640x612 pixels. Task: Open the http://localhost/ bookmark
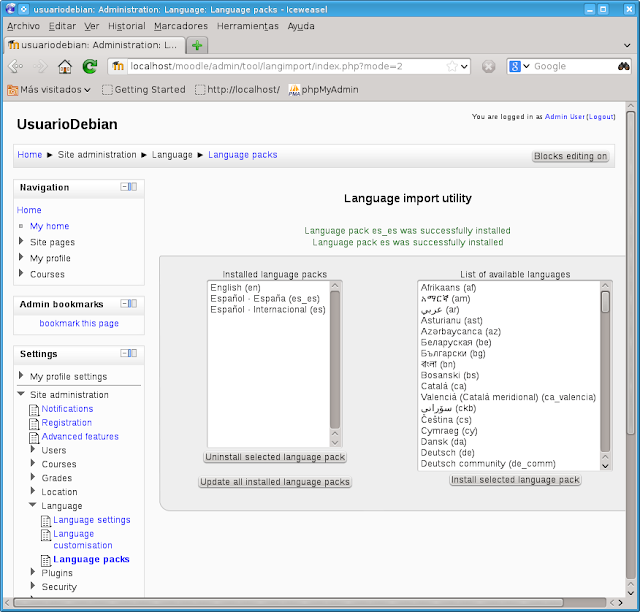[x=238, y=89]
